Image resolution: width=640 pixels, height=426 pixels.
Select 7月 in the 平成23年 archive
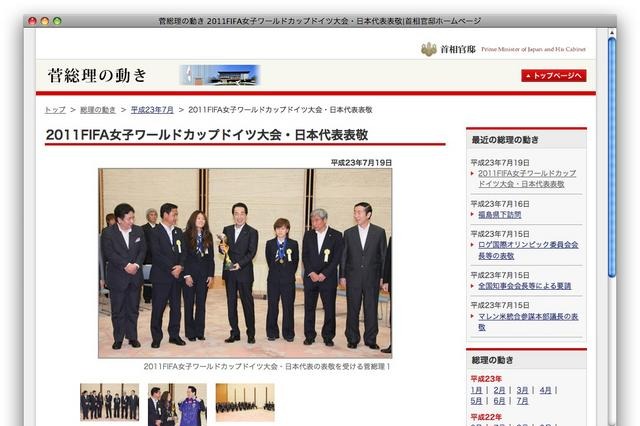click(x=522, y=401)
